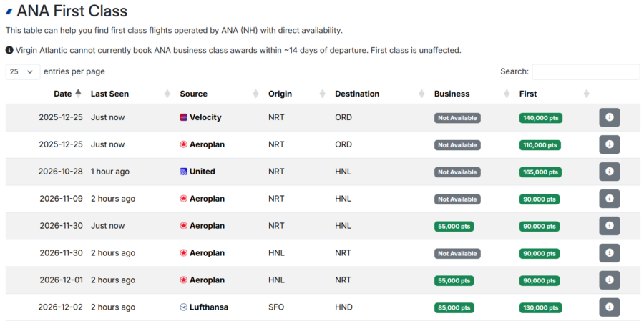This screenshot has width=644, height=321.
Task: Open the entries per page dropdown
Action: (23, 71)
